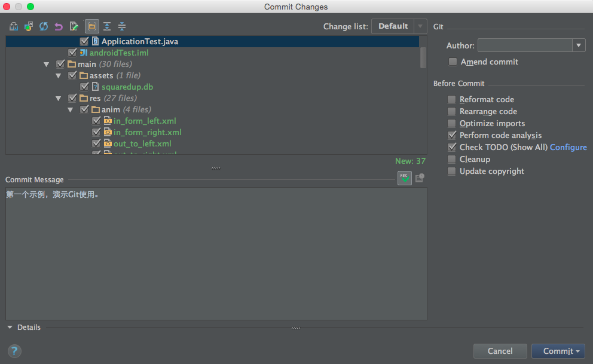
Task: Enable the Optimize imports checkbox
Action: (x=451, y=123)
